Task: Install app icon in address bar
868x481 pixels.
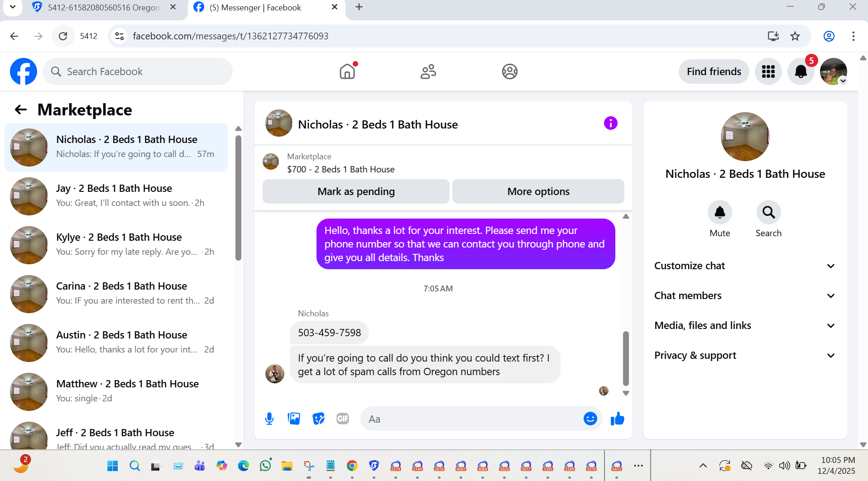Action: coord(773,36)
